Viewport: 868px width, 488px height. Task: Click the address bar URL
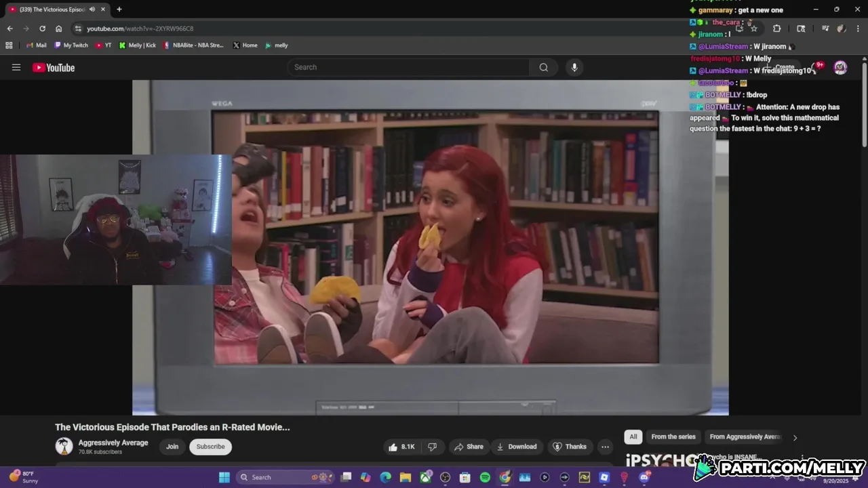[x=140, y=28]
